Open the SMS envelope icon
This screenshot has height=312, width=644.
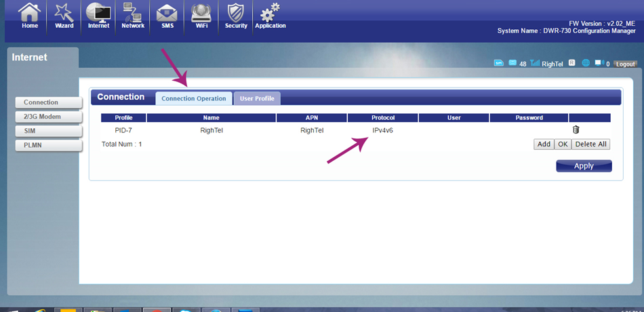[x=167, y=16]
